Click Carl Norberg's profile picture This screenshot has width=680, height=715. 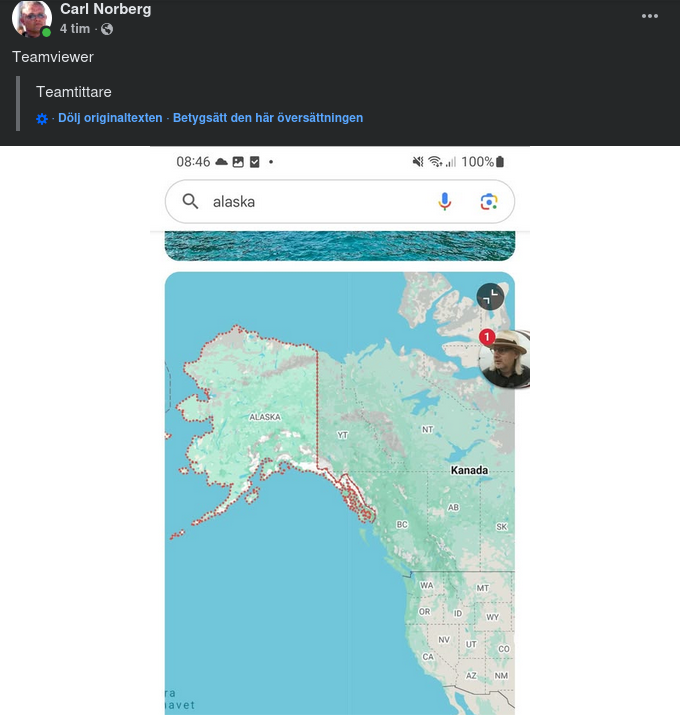pos(31,18)
